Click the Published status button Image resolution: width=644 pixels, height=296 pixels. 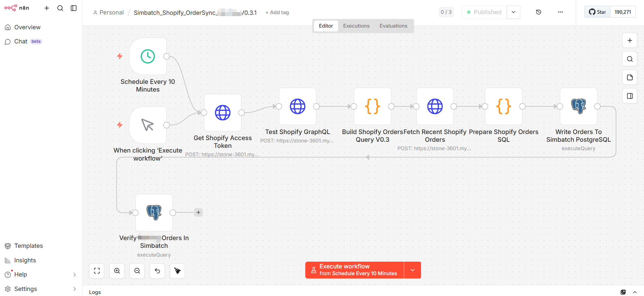click(484, 12)
